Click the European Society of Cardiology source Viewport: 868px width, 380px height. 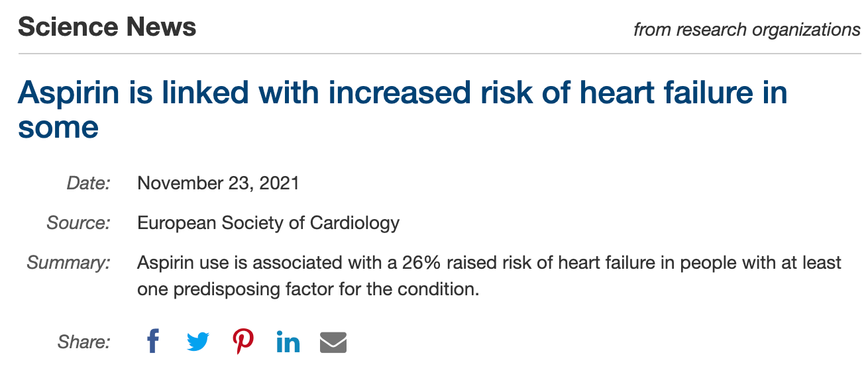pos(268,223)
